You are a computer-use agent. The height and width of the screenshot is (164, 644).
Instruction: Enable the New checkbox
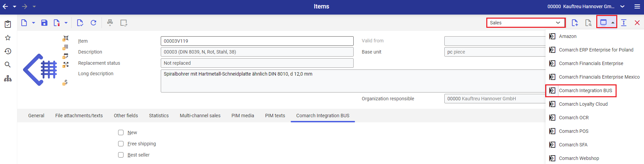tap(121, 132)
